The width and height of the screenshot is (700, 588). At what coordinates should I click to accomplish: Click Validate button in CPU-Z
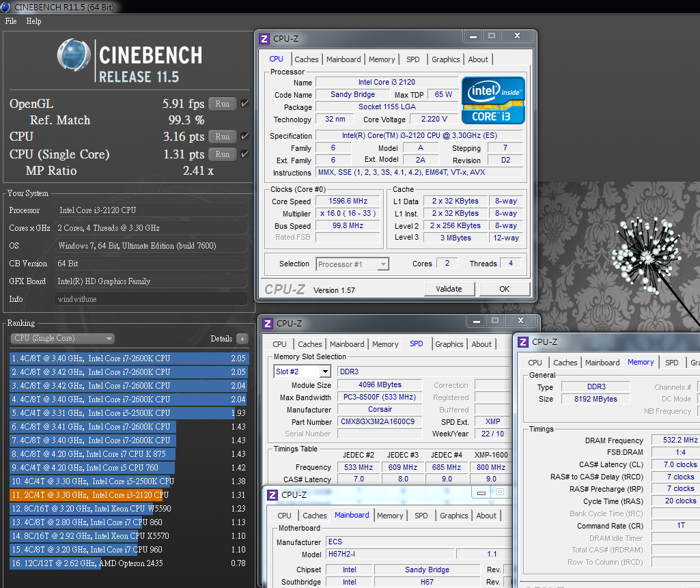(x=449, y=289)
